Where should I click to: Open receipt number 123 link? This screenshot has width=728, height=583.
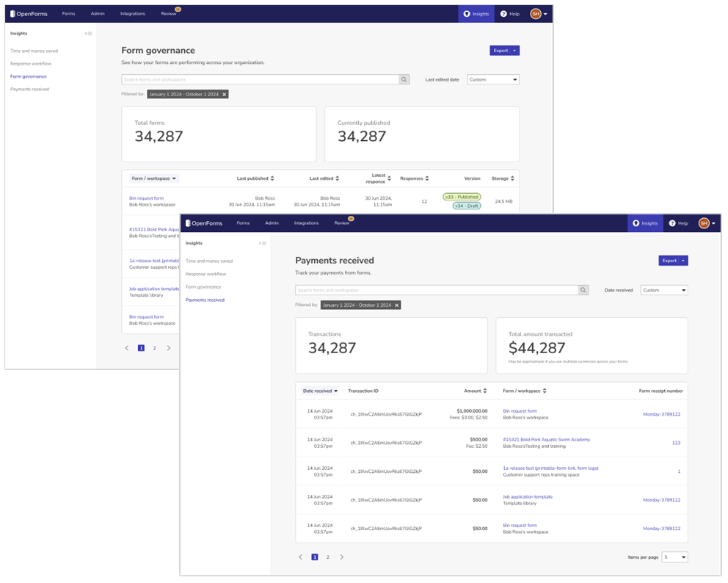(x=676, y=443)
